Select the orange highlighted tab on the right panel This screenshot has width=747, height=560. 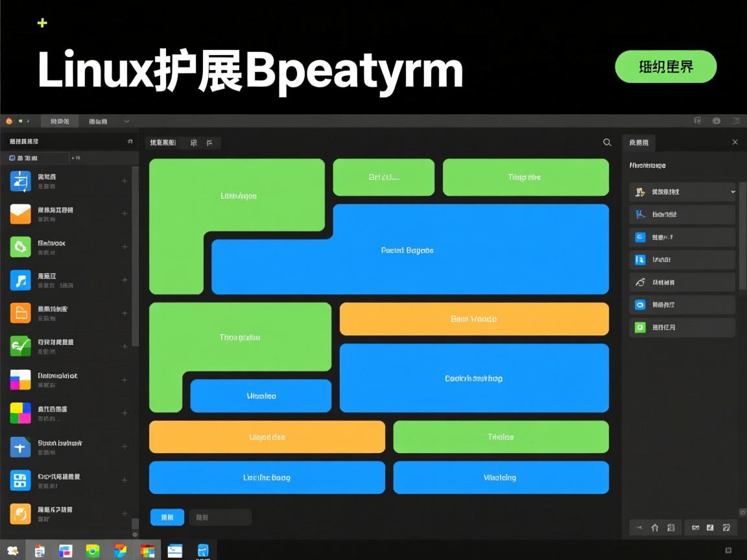coord(639,143)
